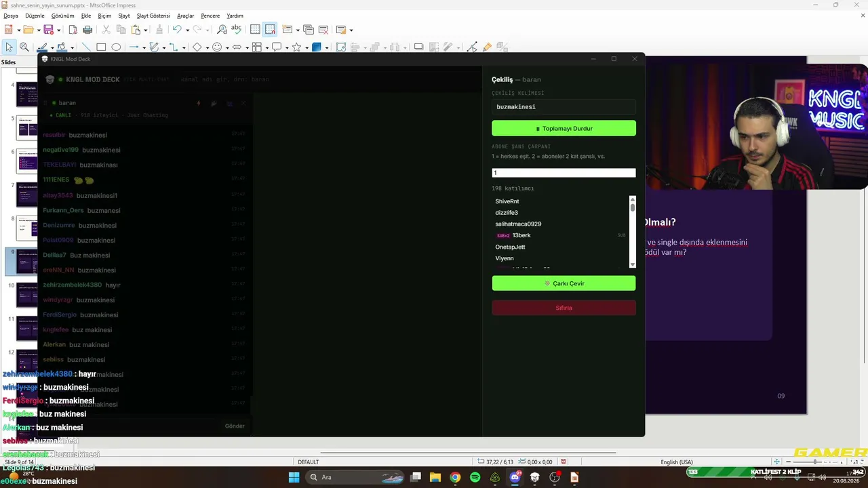Expand the Callout shapes dropdown arrow

[287, 47]
